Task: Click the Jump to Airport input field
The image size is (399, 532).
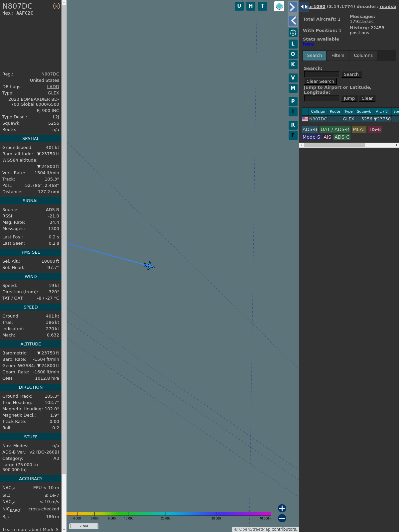Action: 322,98
